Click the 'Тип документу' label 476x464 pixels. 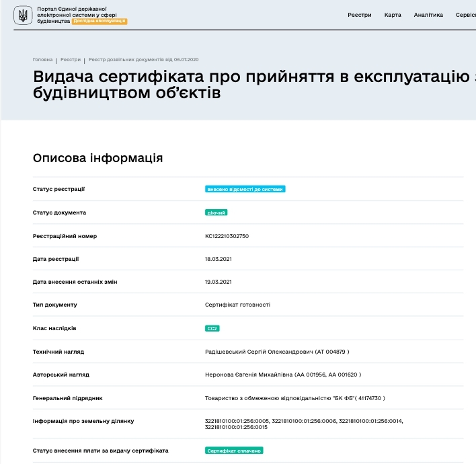(x=54, y=305)
